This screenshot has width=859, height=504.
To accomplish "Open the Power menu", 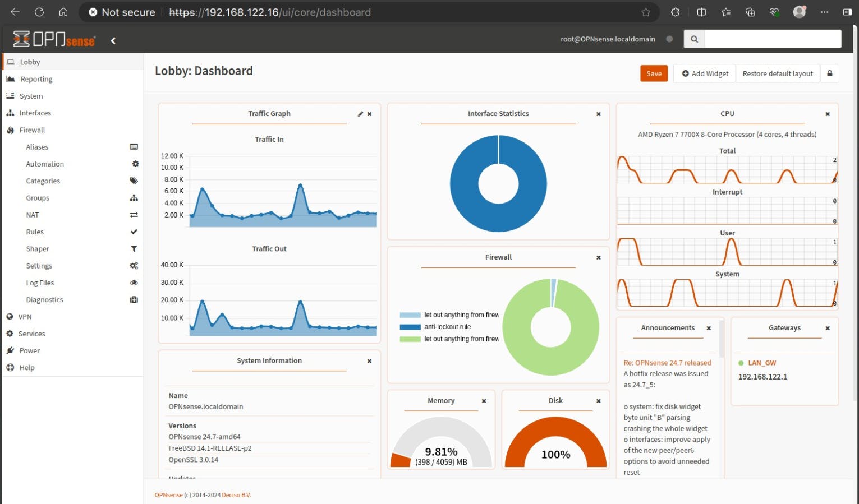I will tap(73, 350).
